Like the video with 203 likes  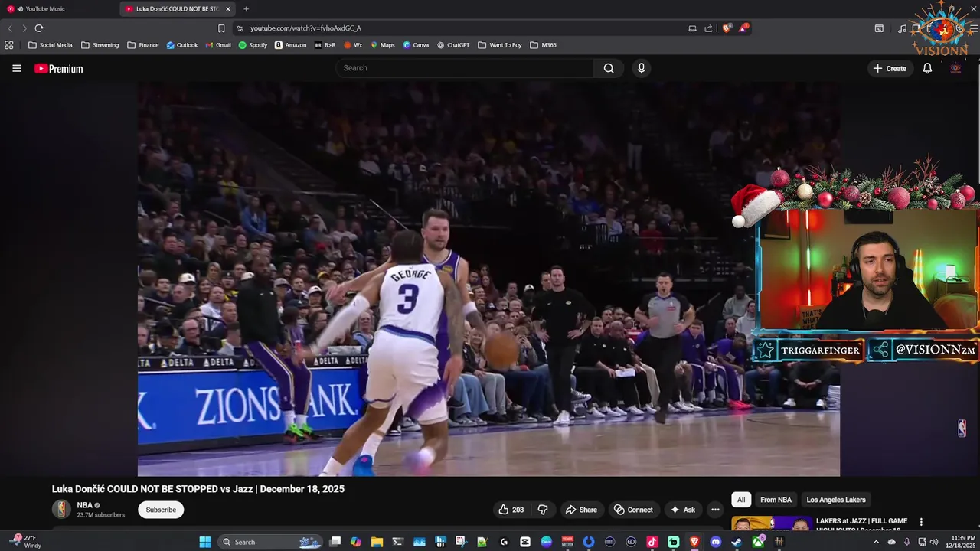(x=511, y=510)
